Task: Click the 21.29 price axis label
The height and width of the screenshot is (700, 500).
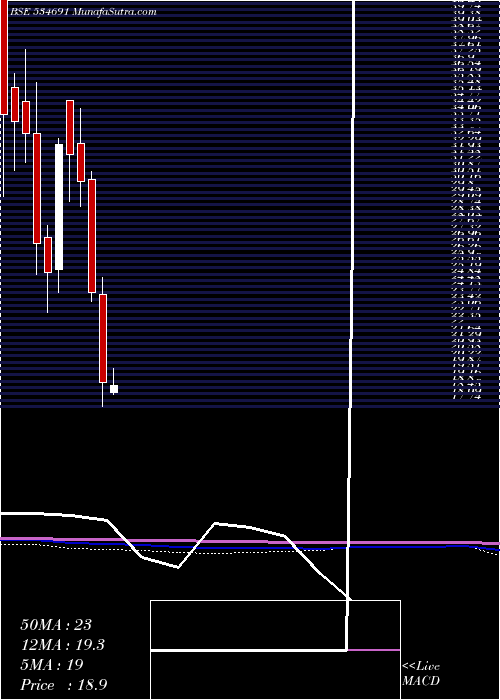Action: 467,334
